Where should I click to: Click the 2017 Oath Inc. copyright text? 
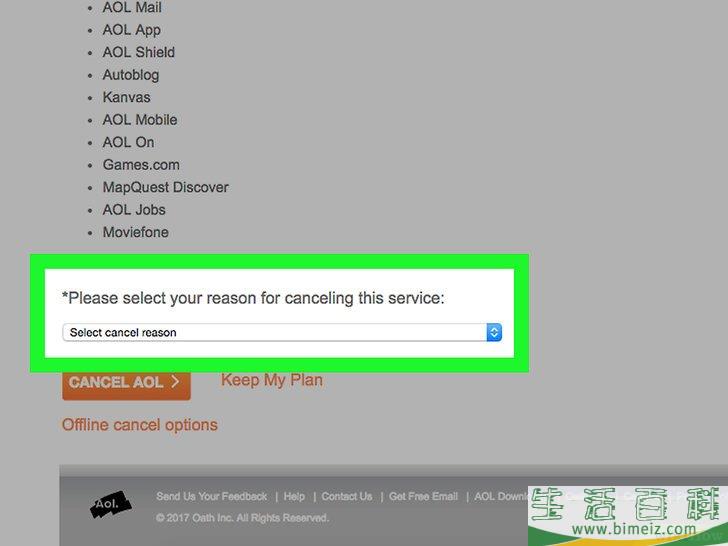coord(242,518)
